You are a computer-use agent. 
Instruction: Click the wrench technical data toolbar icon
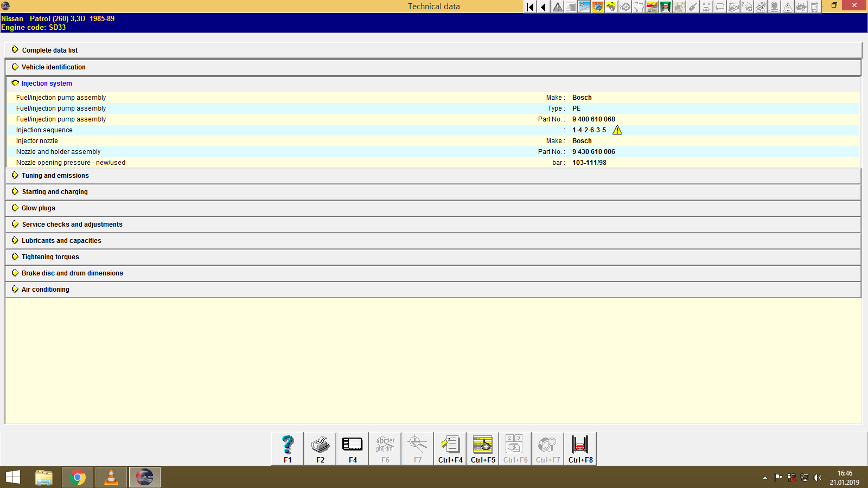[584, 7]
